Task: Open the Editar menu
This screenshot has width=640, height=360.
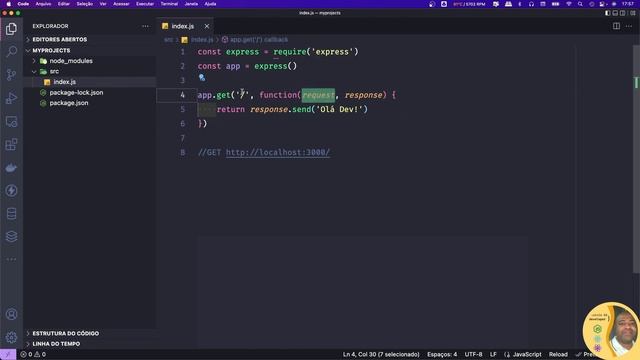Action: click(64, 4)
